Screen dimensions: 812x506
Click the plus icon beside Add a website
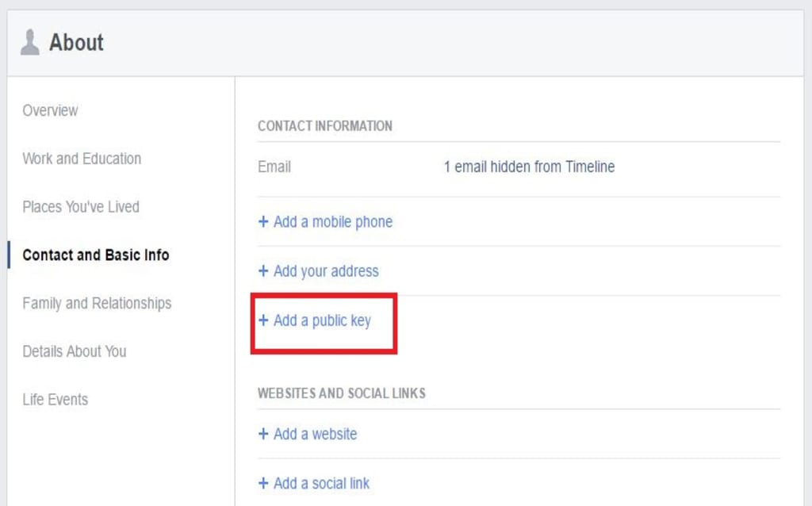[263, 434]
